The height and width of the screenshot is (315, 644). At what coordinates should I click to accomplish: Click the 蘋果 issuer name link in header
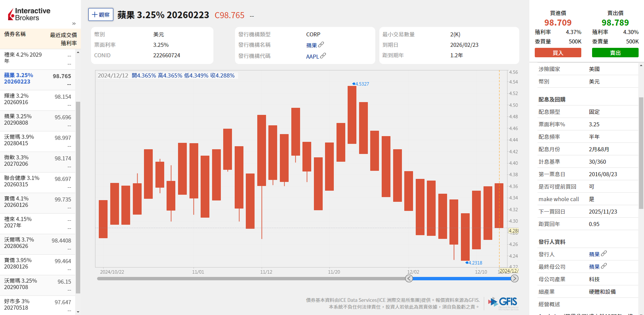(312, 45)
